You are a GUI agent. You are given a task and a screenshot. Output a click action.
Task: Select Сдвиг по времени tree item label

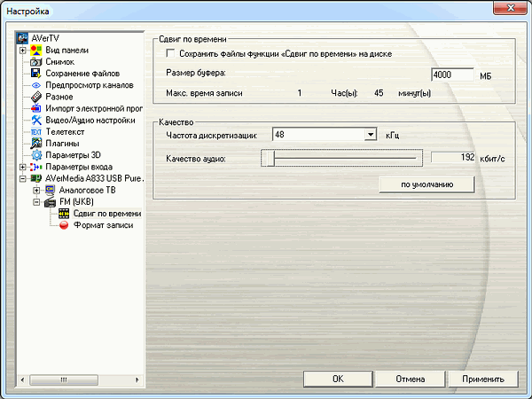[107, 214]
